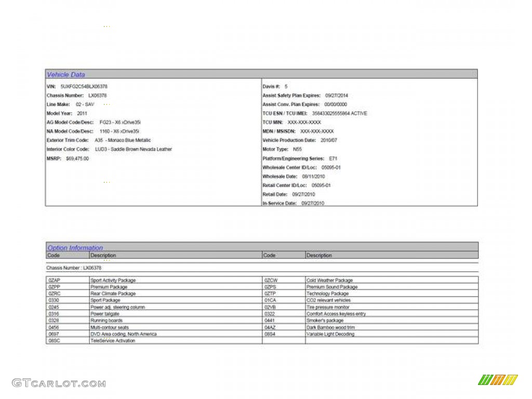
Task: Click the "Premium Sound Package" option description
Action: click(x=332, y=287)
